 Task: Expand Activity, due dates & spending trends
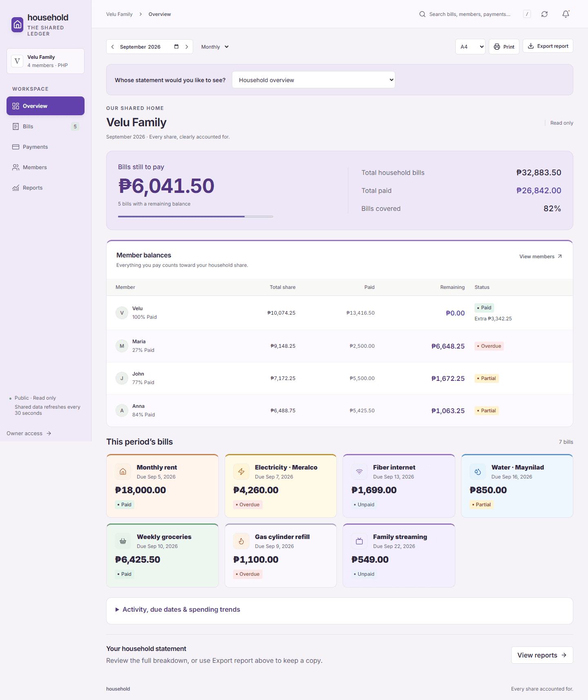tap(340, 610)
